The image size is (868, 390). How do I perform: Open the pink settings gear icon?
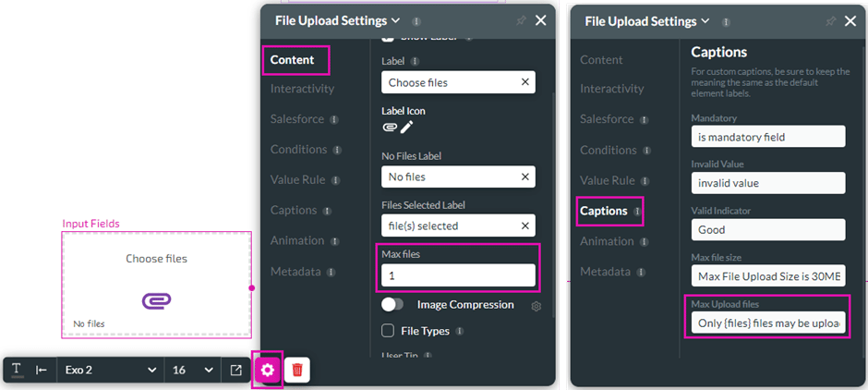tap(267, 370)
